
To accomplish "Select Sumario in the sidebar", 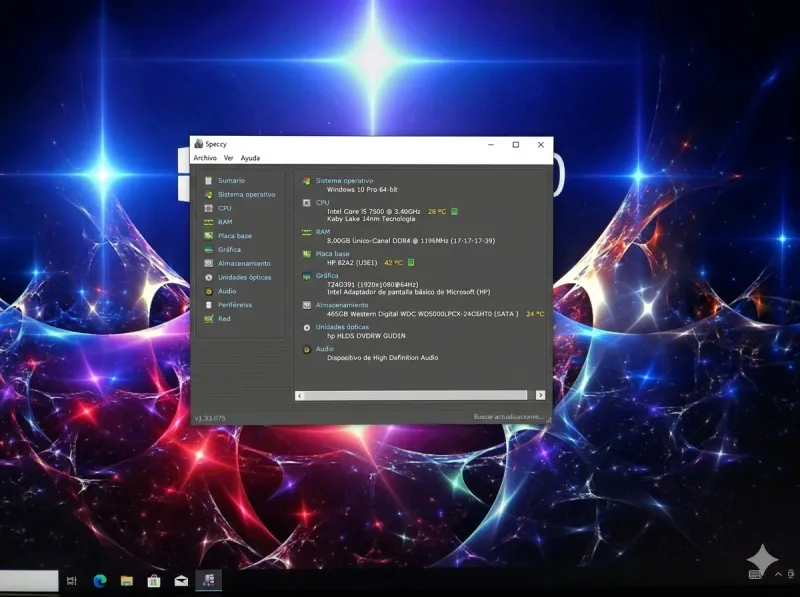I will 231,181.
